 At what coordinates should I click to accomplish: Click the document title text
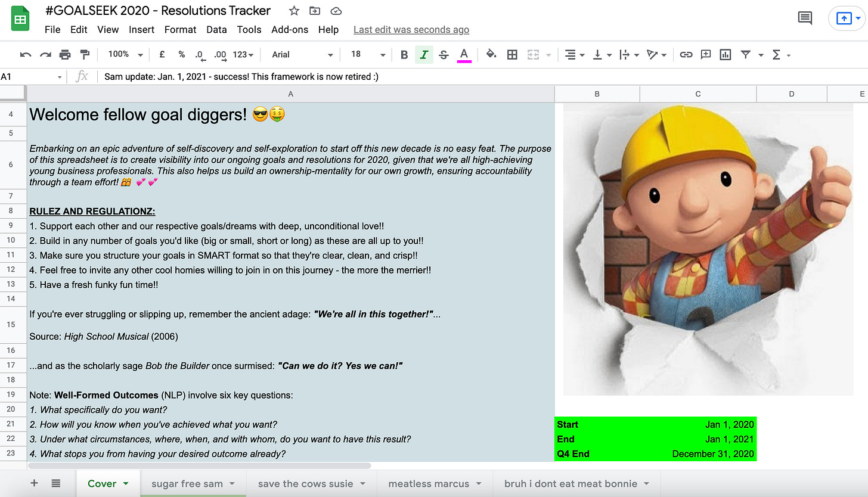tap(157, 11)
